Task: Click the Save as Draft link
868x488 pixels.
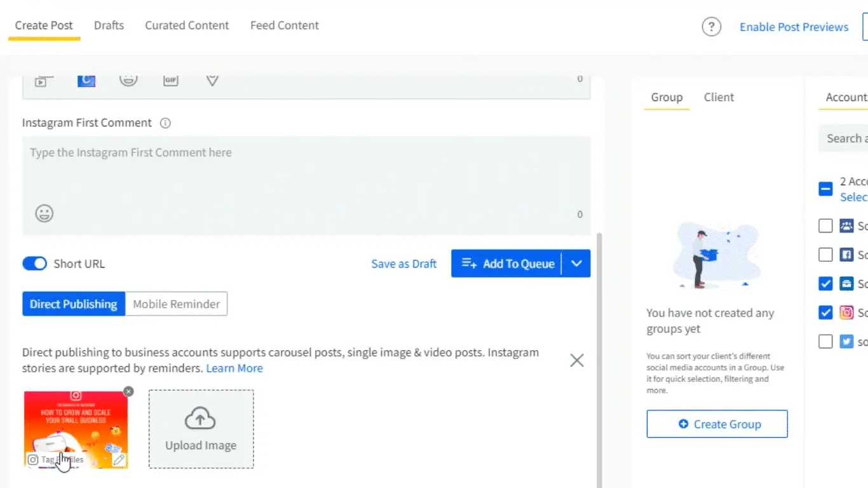Action: 403,264
